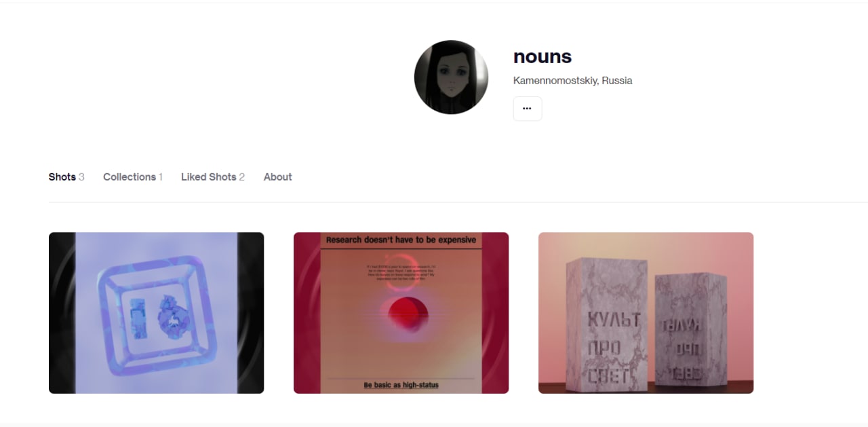Viewport: 868px width, 427px height.
Task: Click the nouns profile name heading
Action: [x=542, y=56]
